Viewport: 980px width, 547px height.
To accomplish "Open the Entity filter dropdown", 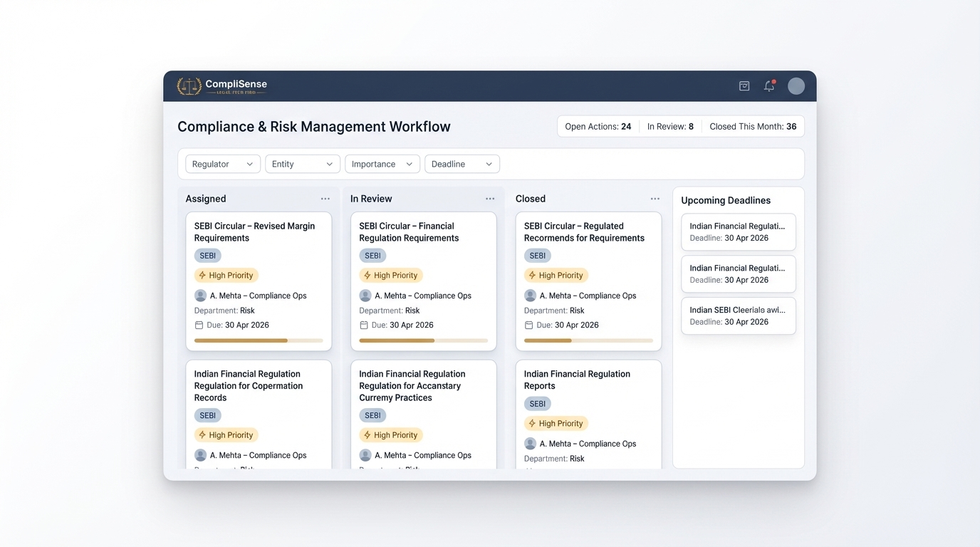I will 303,164.
